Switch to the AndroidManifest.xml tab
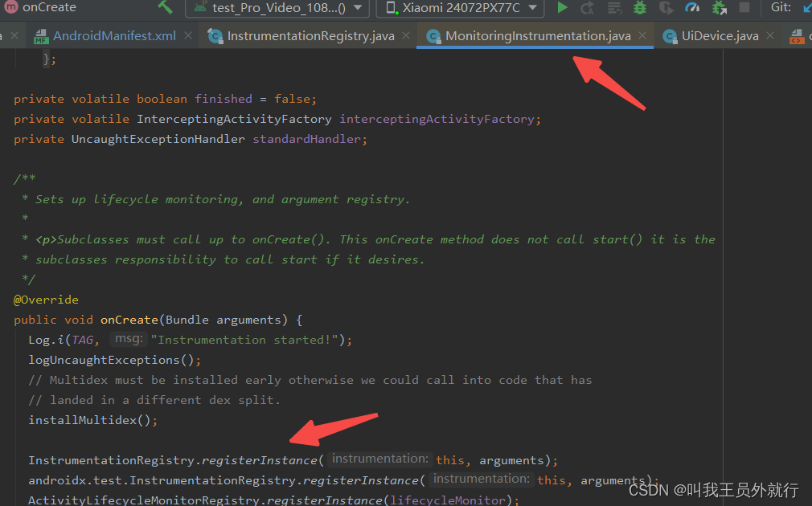 [113, 35]
